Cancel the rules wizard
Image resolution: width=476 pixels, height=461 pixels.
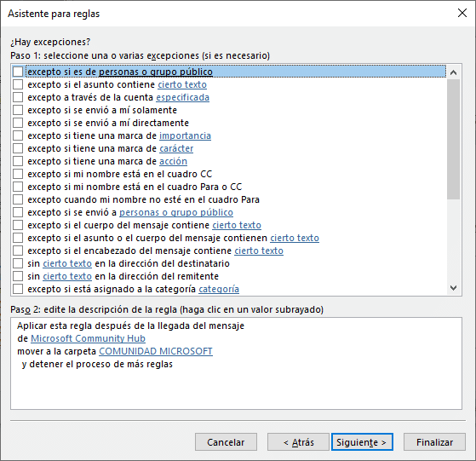point(226,442)
